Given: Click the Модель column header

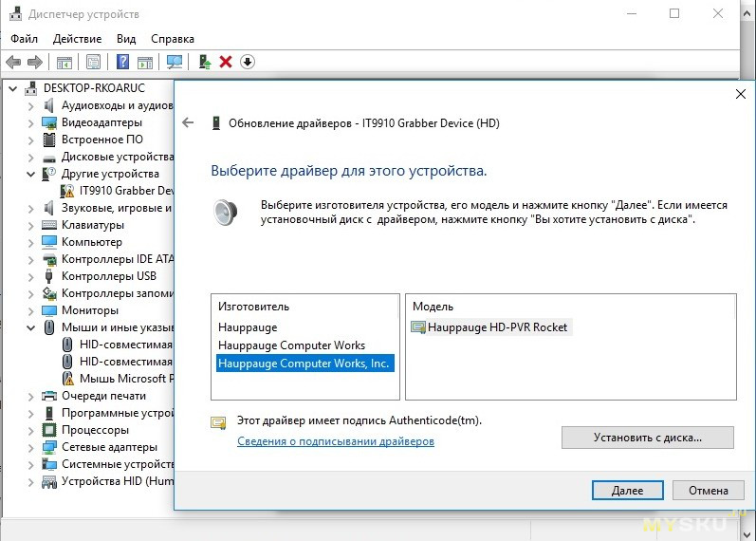Looking at the screenshot, I should click(x=433, y=307).
